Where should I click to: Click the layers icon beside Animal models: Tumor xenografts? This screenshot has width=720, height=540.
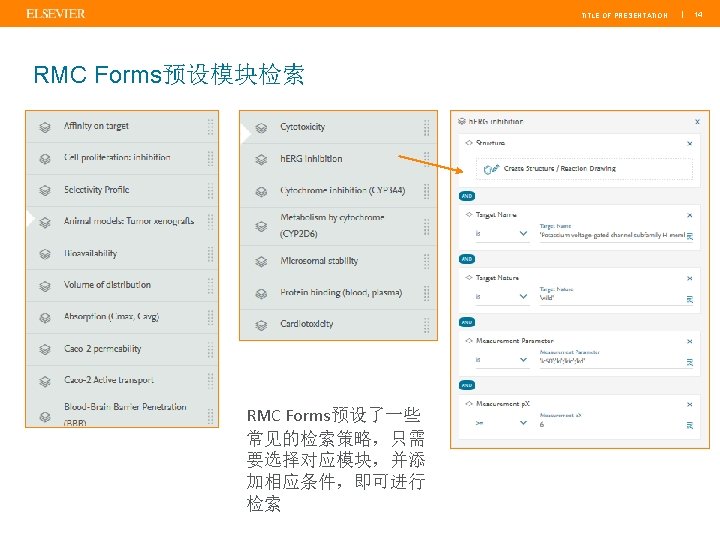coord(45,222)
